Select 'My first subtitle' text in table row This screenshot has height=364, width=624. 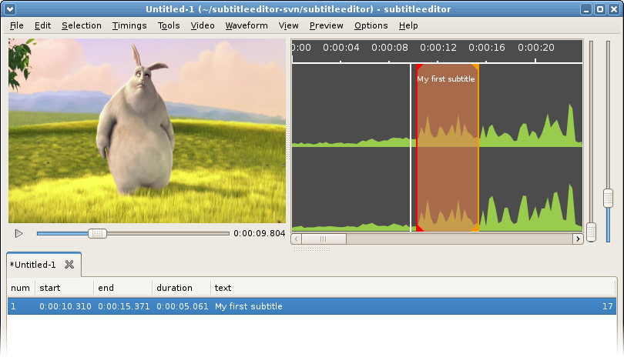pos(248,306)
